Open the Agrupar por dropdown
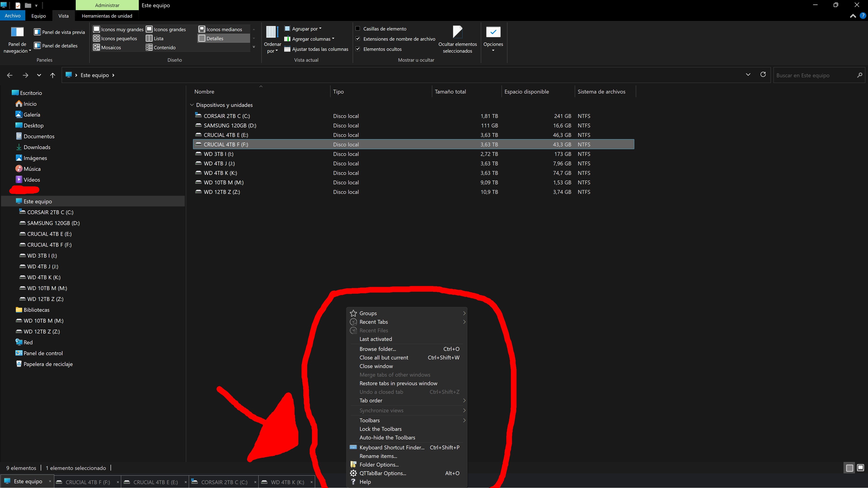The image size is (868, 488). point(303,29)
